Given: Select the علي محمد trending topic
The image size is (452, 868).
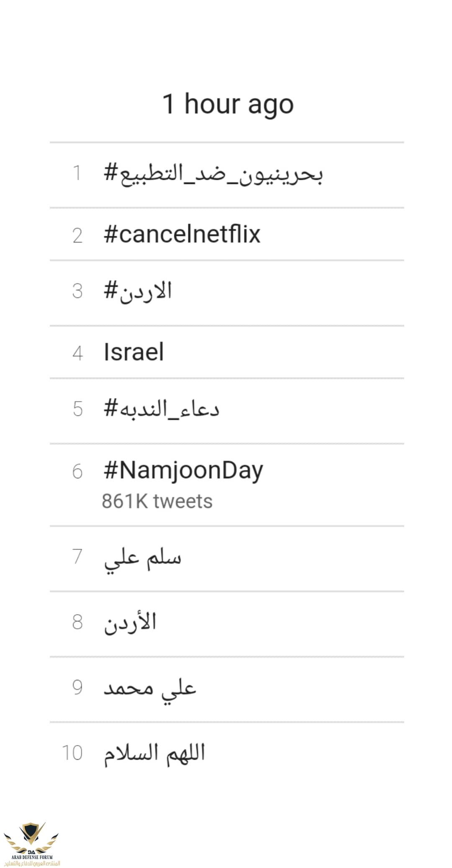Looking at the screenshot, I should coord(149,688).
